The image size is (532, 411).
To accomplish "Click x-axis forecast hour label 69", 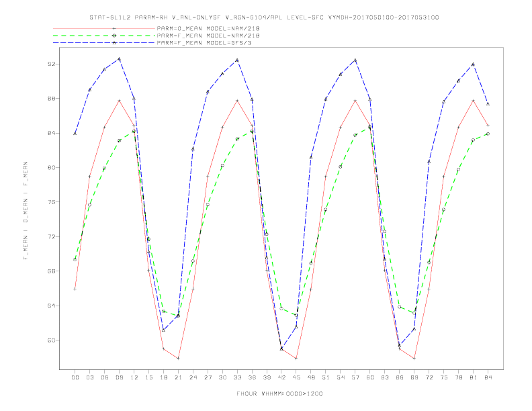I will (414, 377).
